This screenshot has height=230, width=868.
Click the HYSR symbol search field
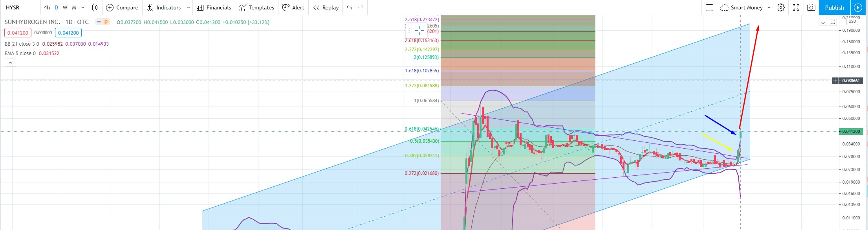[x=20, y=7]
